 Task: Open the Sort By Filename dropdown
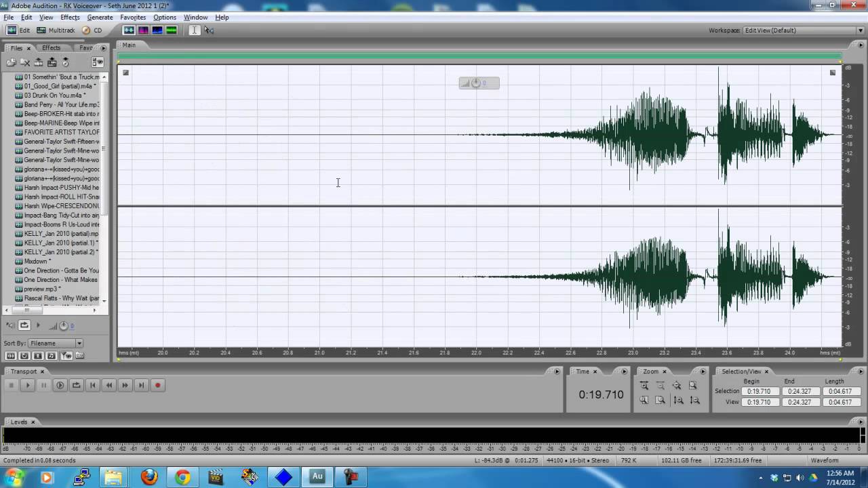[x=56, y=343]
